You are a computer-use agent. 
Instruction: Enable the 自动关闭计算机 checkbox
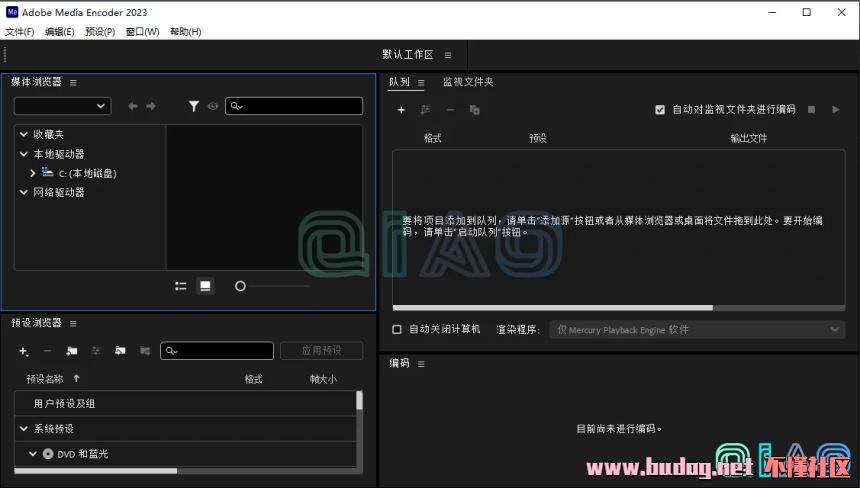[397, 330]
